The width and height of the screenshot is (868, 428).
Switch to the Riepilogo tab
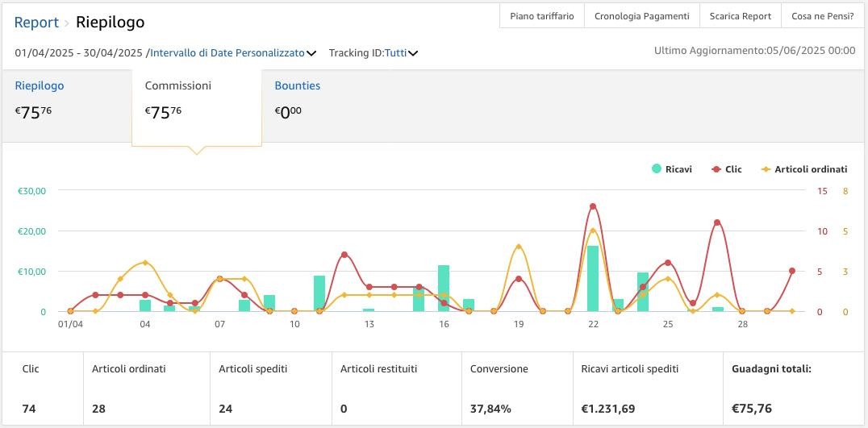coord(40,85)
